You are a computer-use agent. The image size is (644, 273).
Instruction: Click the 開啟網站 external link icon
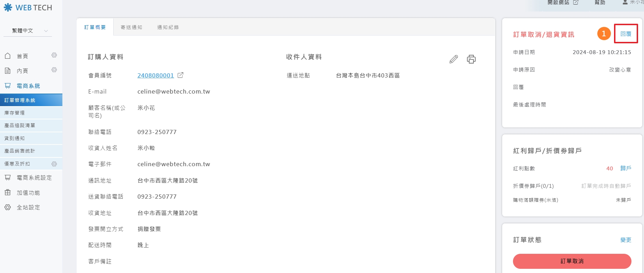click(x=576, y=2)
